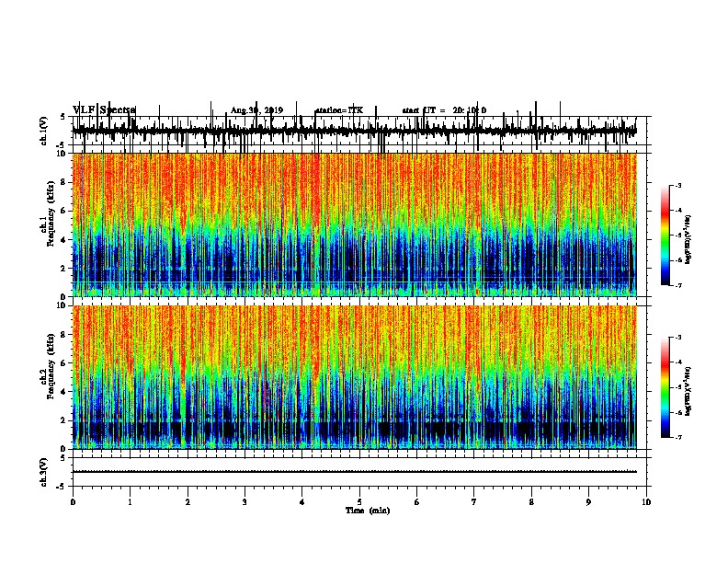The width and height of the screenshot is (728, 563).
Task: Click the ch.2 color bar log(PSD) unit label
Action: 688,391
